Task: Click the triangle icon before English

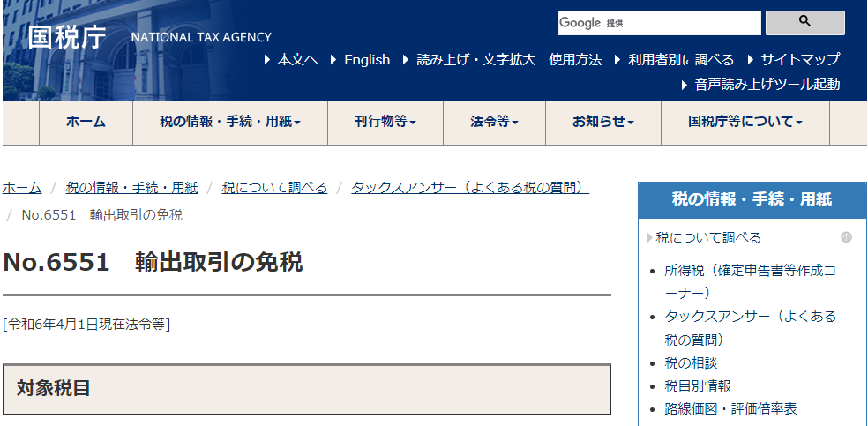Action: tap(333, 60)
